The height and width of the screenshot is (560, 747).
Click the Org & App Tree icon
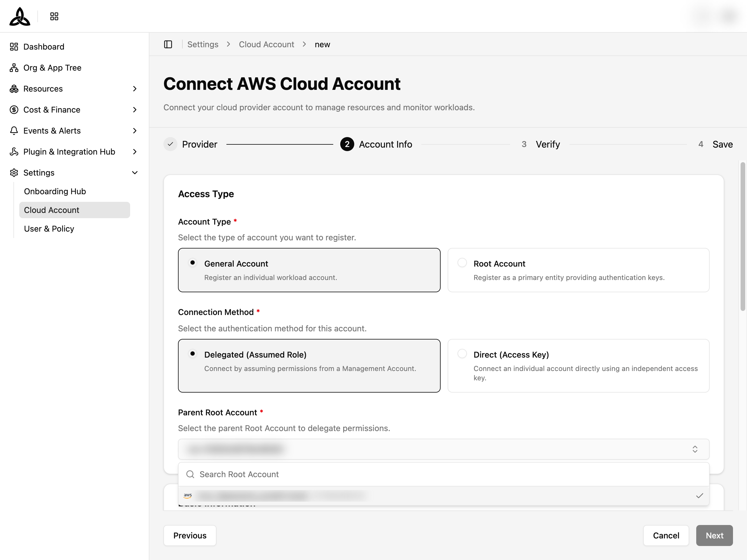point(14,67)
